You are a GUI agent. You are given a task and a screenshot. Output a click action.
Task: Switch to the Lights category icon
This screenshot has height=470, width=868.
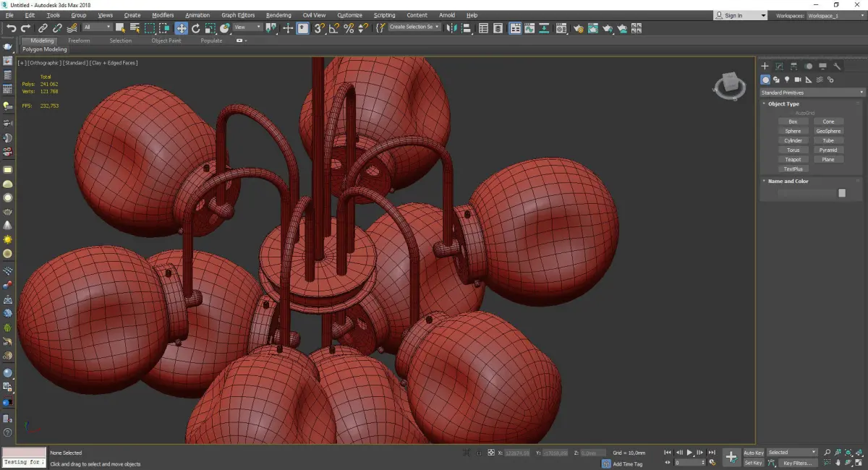786,80
